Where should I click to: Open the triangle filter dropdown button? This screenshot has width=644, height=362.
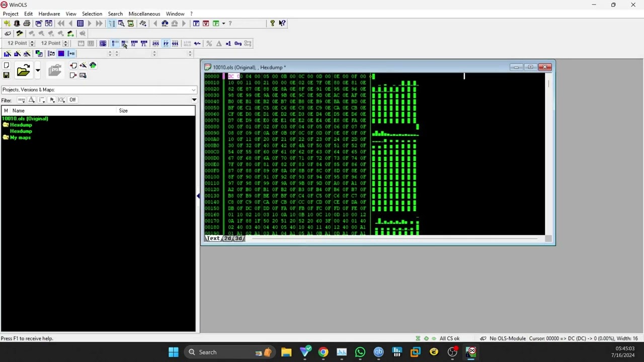tap(31, 100)
